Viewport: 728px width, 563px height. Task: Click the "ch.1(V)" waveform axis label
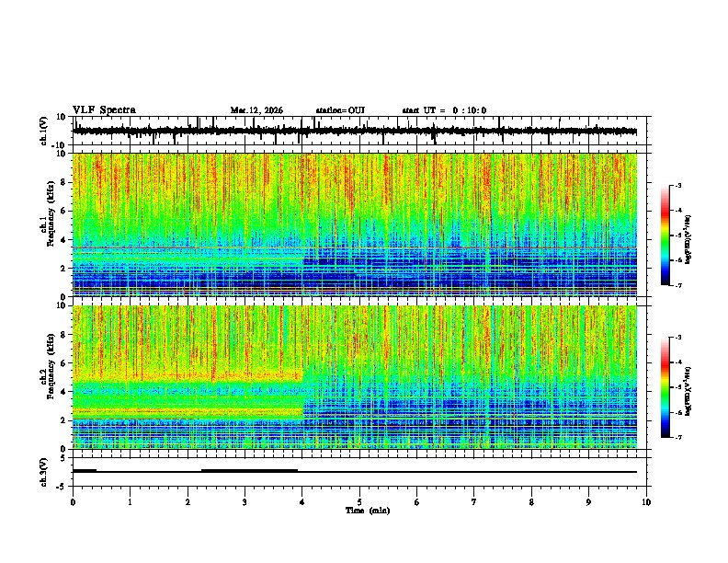coord(44,131)
